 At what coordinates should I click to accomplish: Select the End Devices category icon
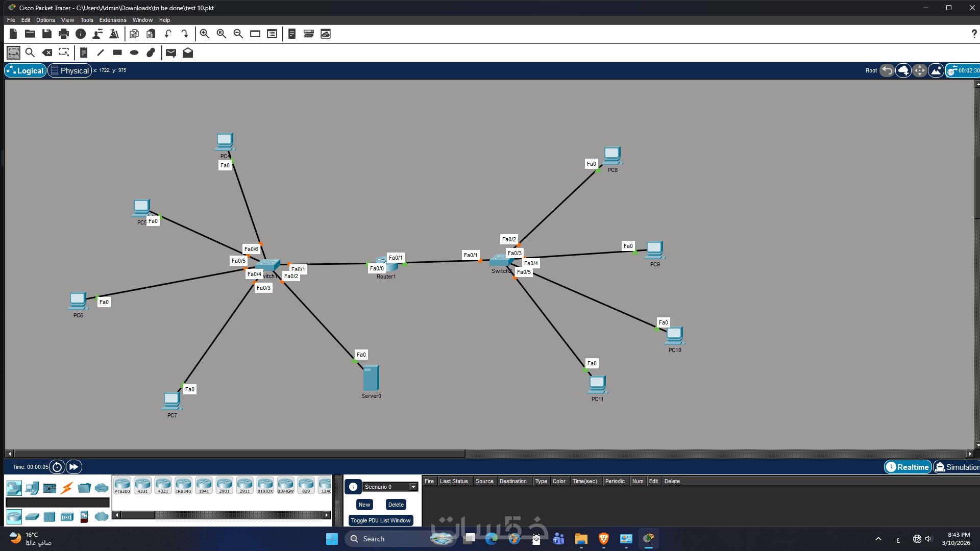coord(32,488)
